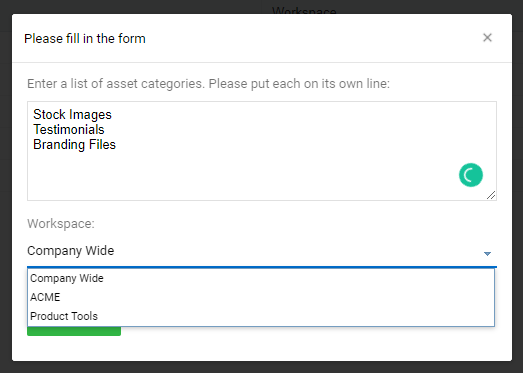
Task: Close the form dialog with the X
Action: coord(487,38)
